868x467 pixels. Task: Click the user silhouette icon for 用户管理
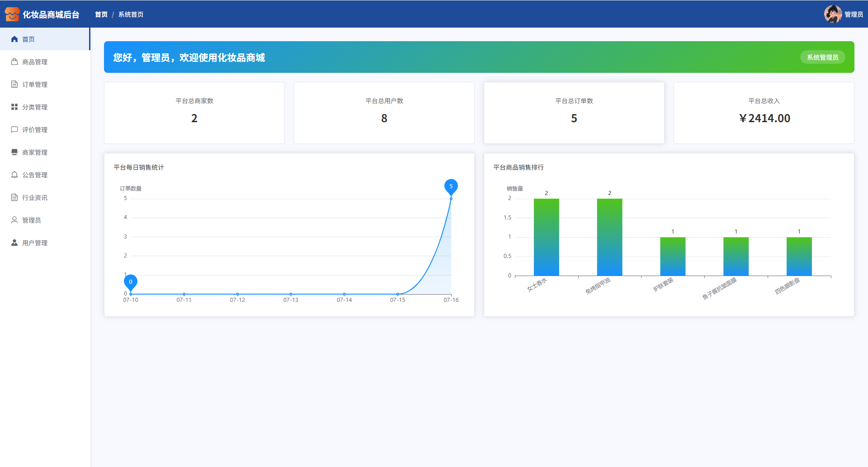(14, 243)
